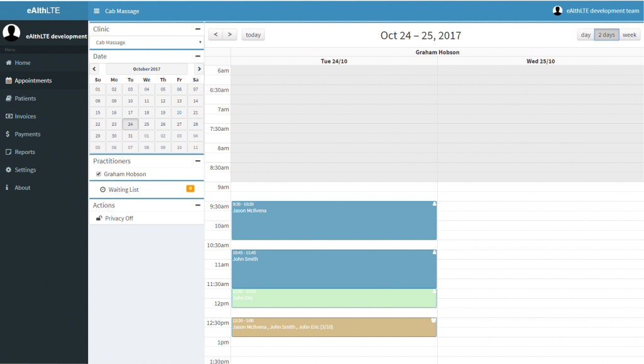Open Home in the sidebar menu
This screenshot has height=364, width=644.
[44, 62]
